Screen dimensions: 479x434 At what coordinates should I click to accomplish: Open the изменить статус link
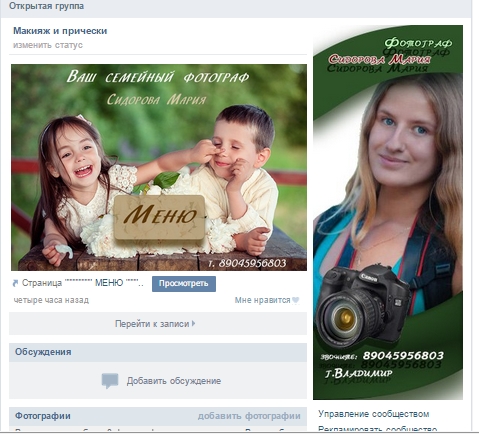pyautogui.click(x=48, y=45)
